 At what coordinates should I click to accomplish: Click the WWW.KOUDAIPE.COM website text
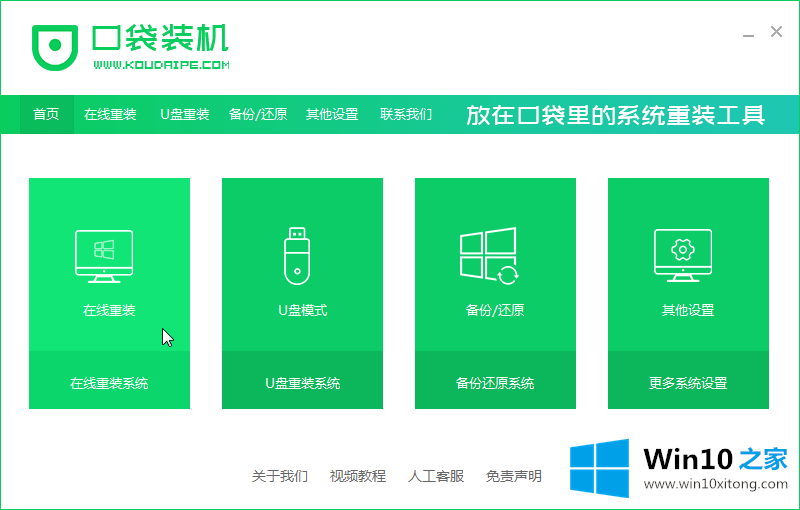pyautogui.click(x=161, y=65)
